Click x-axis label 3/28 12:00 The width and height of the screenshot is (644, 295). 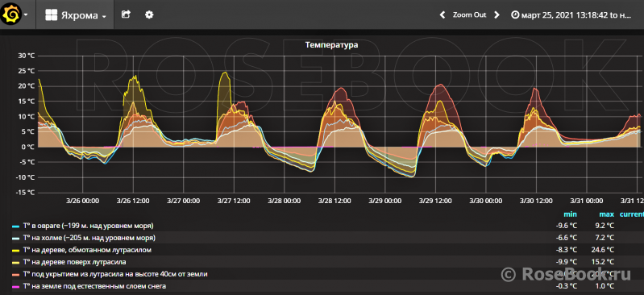pos(334,201)
